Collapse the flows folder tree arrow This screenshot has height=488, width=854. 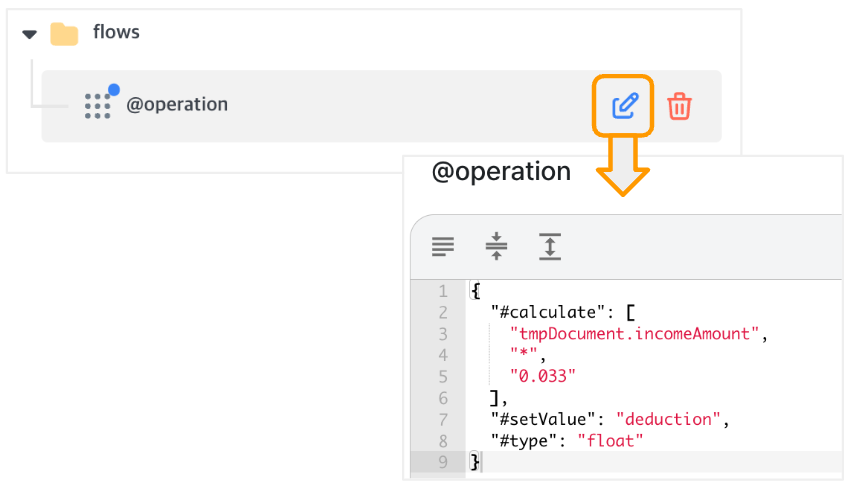pyautogui.click(x=29, y=34)
